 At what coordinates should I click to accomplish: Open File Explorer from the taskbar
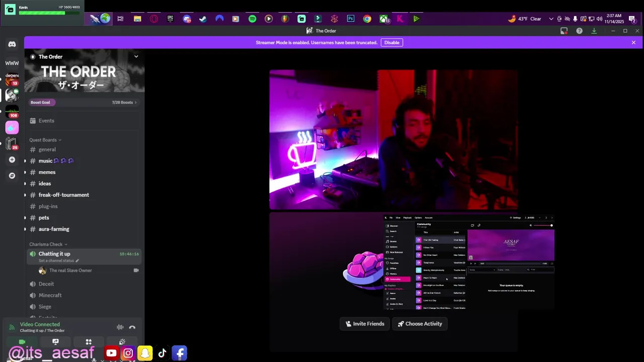[x=137, y=19]
